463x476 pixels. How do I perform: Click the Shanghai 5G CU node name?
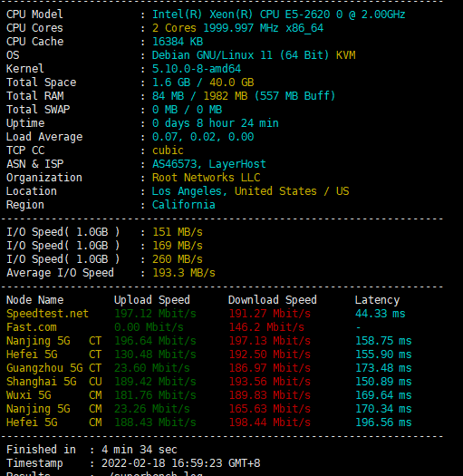pos(54,382)
